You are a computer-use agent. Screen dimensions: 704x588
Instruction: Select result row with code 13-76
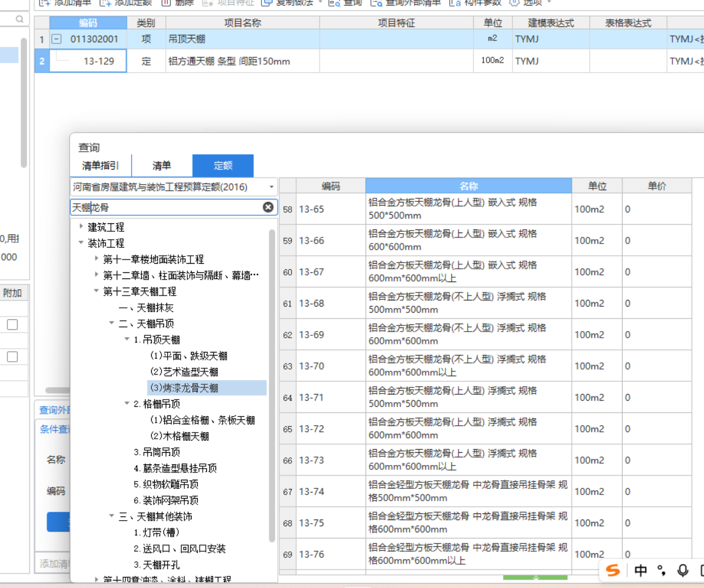click(x=485, y=554)
